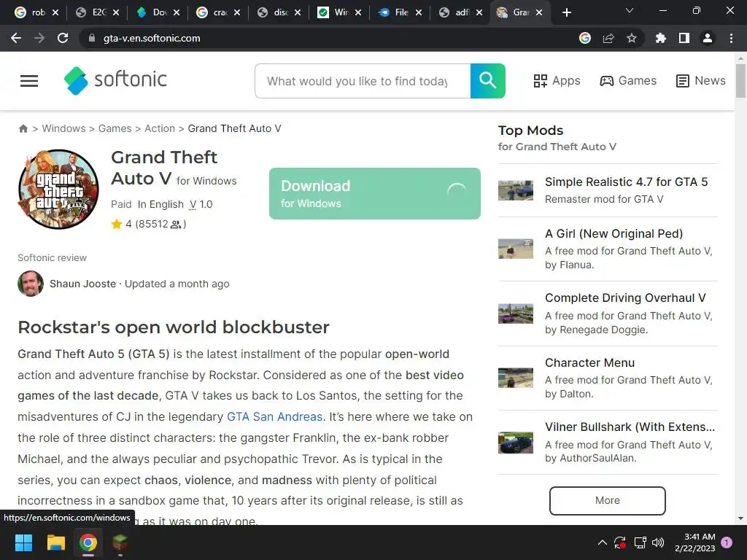
Task: Open Chrome profile icon
Action: click(x=708, y=38)
